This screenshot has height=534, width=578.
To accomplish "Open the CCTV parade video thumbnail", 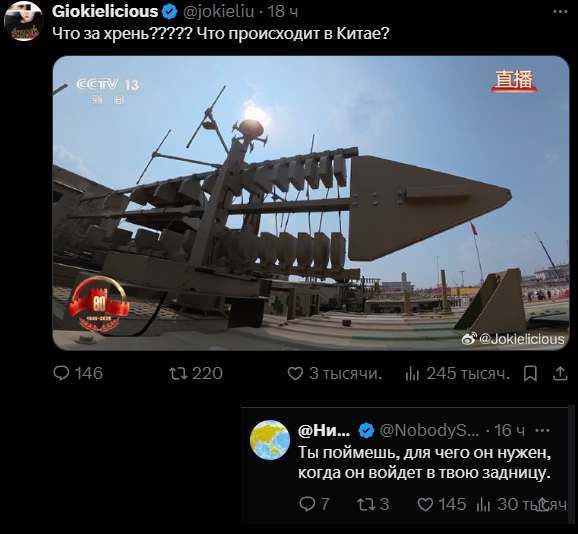I will coord(311,203).
